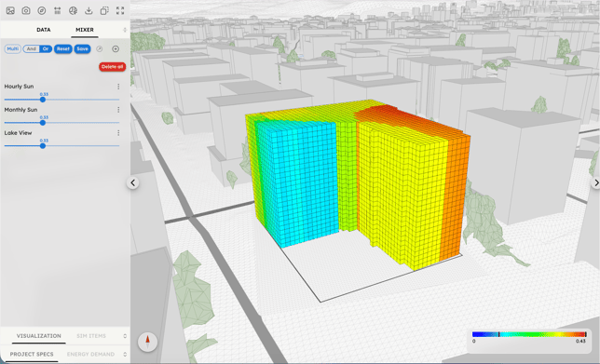Take a snapshot with the camera icon
Screen dimensions: 600x364
[x=26, y=11]
